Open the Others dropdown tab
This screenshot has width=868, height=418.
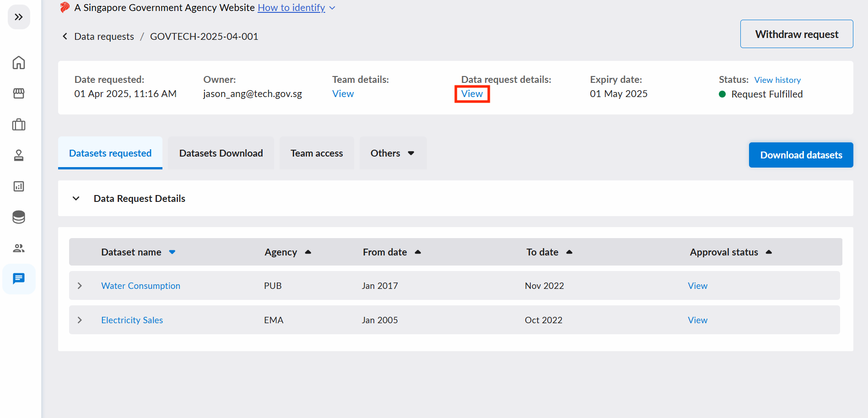click(x=393, y=153)
